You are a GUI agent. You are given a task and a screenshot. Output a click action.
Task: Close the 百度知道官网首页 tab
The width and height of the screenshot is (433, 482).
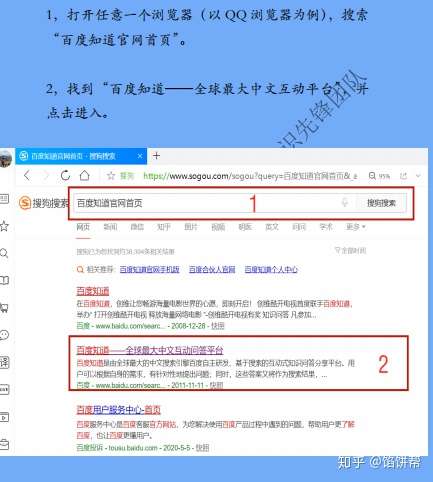140,156
